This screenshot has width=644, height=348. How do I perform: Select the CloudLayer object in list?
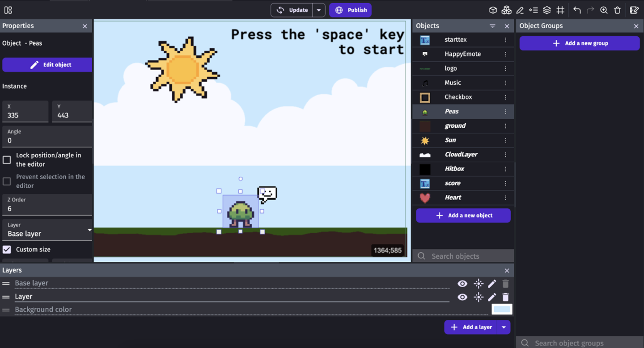coord(463,155)
